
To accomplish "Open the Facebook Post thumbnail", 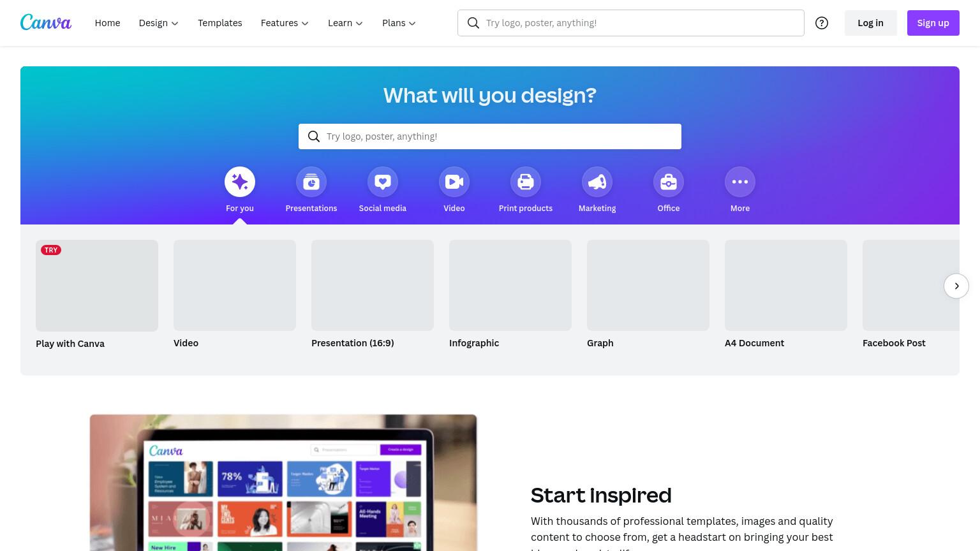I will click(911, 285).
